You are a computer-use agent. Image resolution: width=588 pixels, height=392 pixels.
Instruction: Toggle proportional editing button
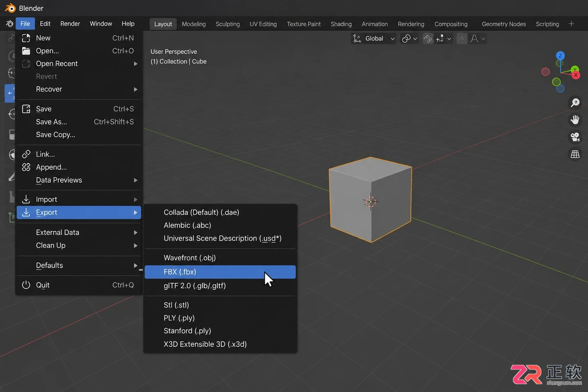462,38
